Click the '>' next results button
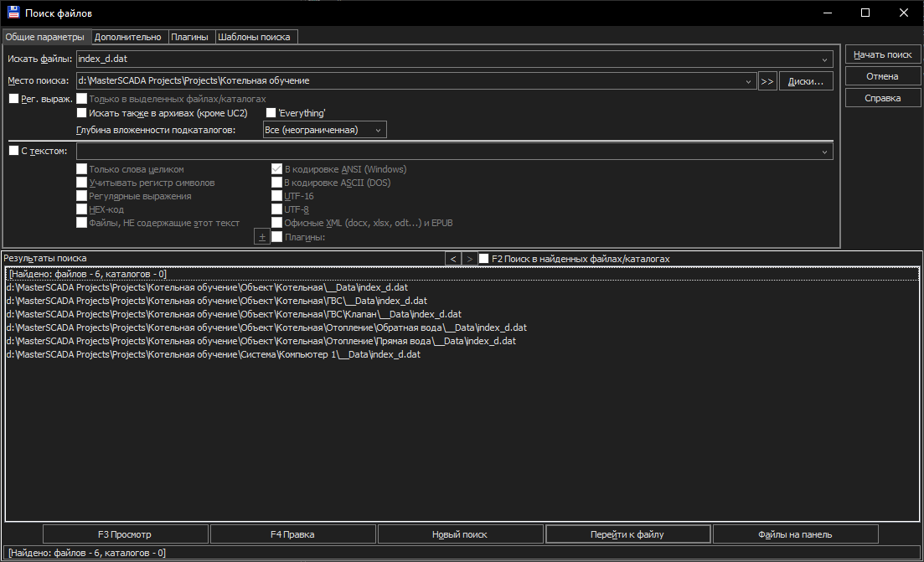 469,259
